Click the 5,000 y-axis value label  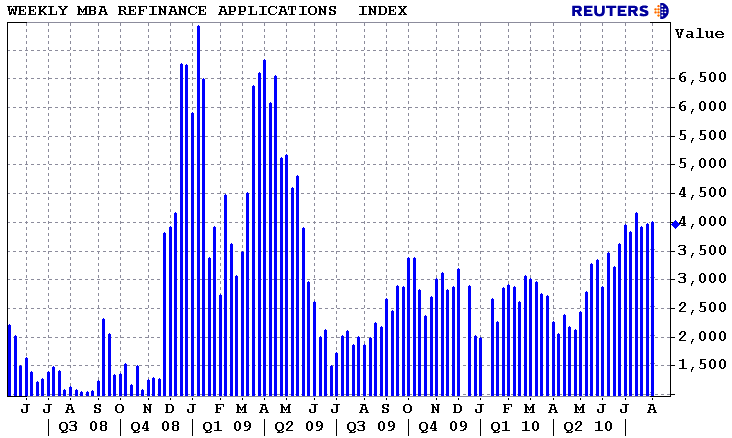point(702,164)
